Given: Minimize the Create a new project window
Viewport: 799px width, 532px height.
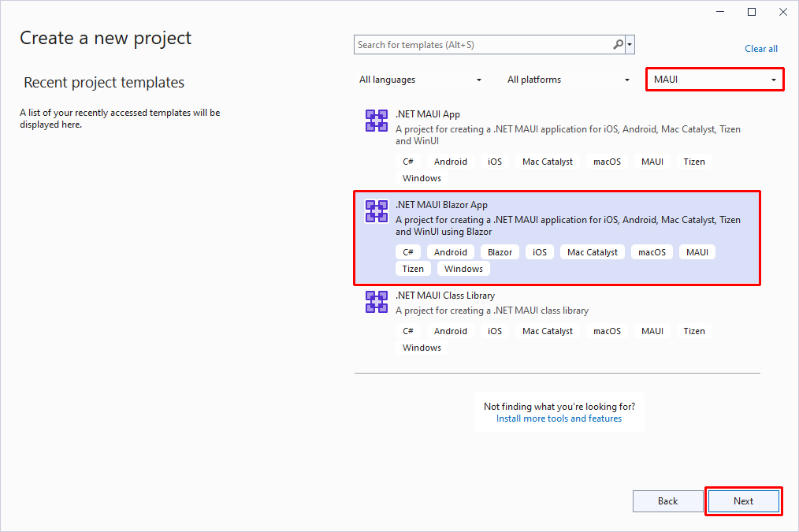Looking at the screenshot, I should point(720,12).
